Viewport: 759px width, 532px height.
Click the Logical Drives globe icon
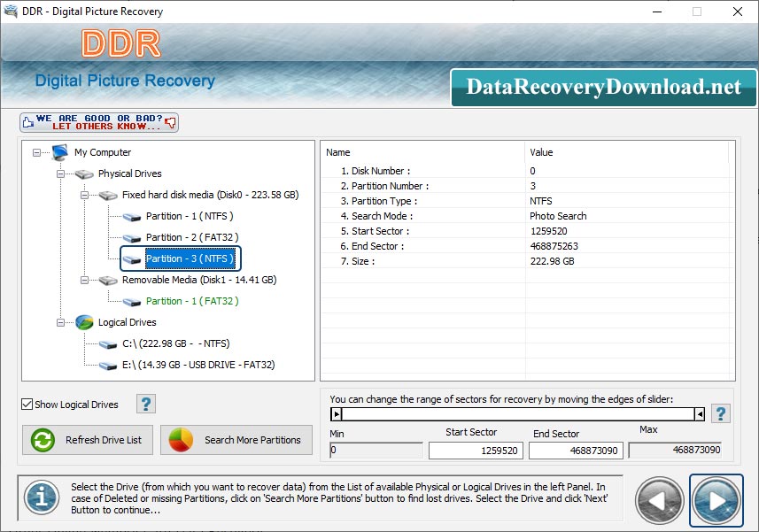click(x=84, y=322)
